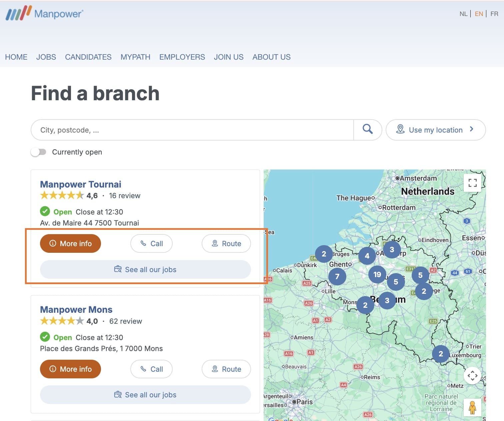Click the green Open checkmark icon for Tournai
The width and height of the screenshot is (504, 421).
pyautogui.click(x=45, y=211)
